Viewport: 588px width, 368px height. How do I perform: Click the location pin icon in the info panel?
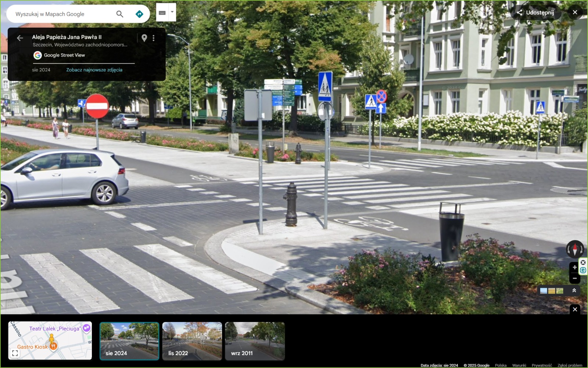pos(144,38)
